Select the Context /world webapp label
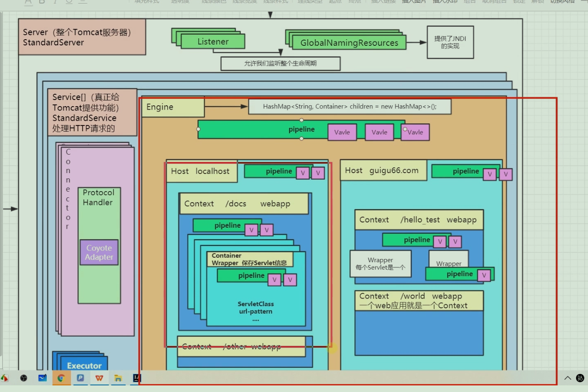588x392 pixels. click(x=419, y=301)
